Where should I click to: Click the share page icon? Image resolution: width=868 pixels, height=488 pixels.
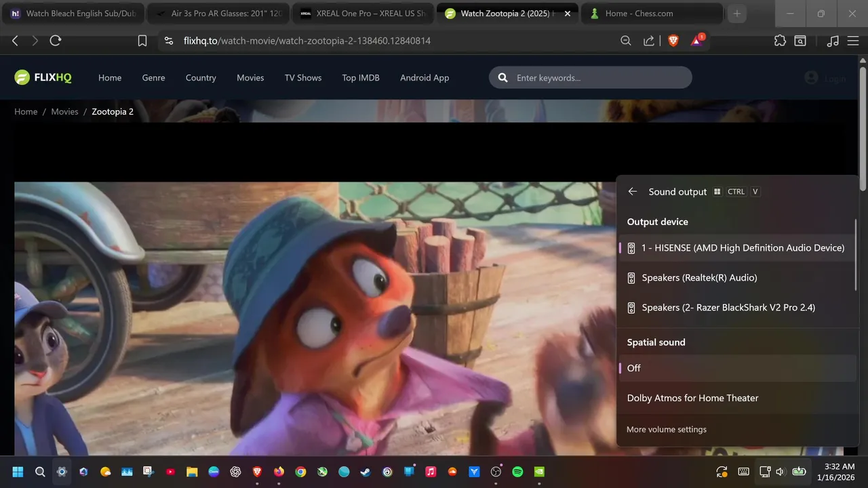click(649, 41)
